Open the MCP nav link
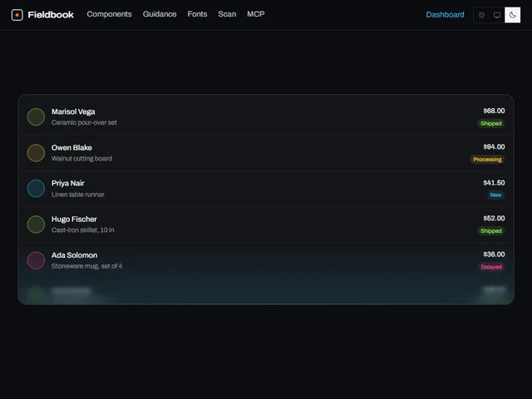This screenshot has width=532, height=399. 256,14
